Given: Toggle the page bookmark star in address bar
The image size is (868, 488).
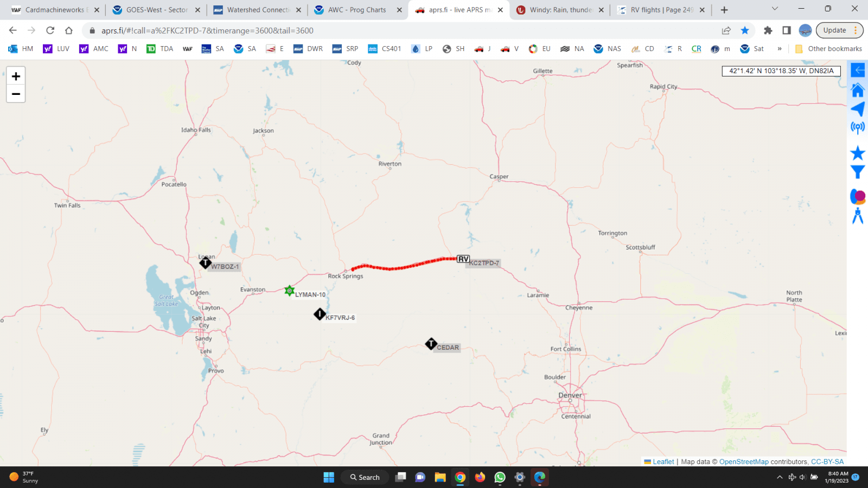Looking at the screenshot, I should (745, 30).
